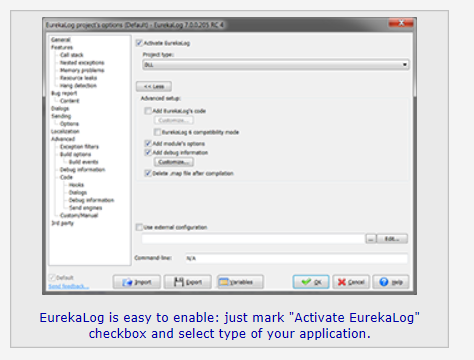Click the external configuration path field
This screenshot has height=360, width=474.
253,239
